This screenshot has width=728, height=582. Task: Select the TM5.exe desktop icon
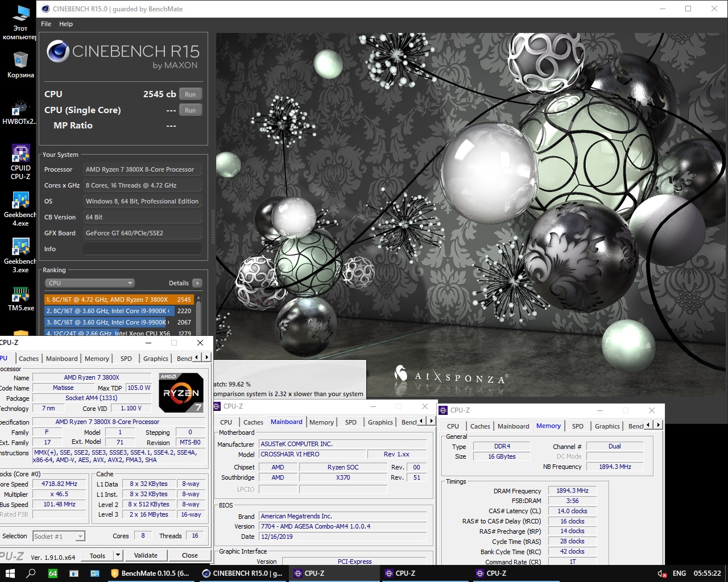coord(20,299)
